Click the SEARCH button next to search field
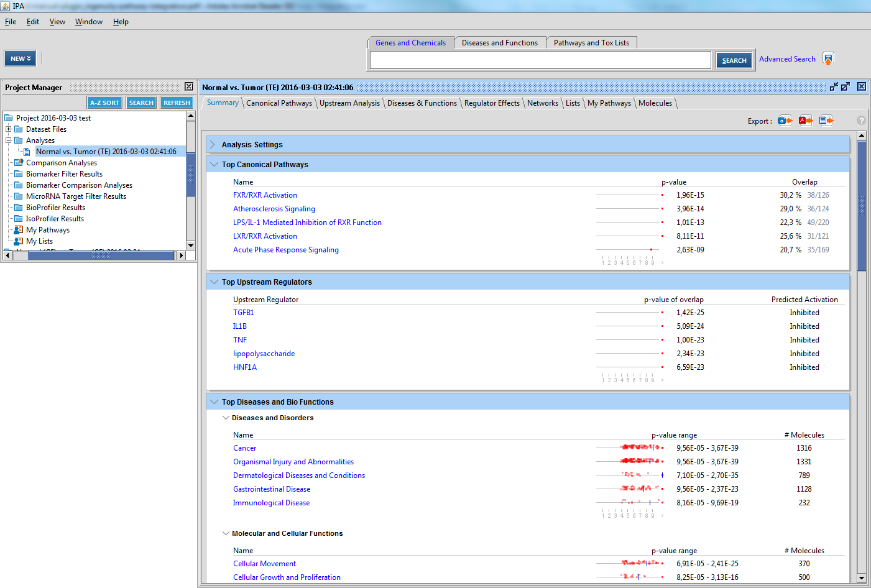Screen dimensions: 871x588 point(734,60)
